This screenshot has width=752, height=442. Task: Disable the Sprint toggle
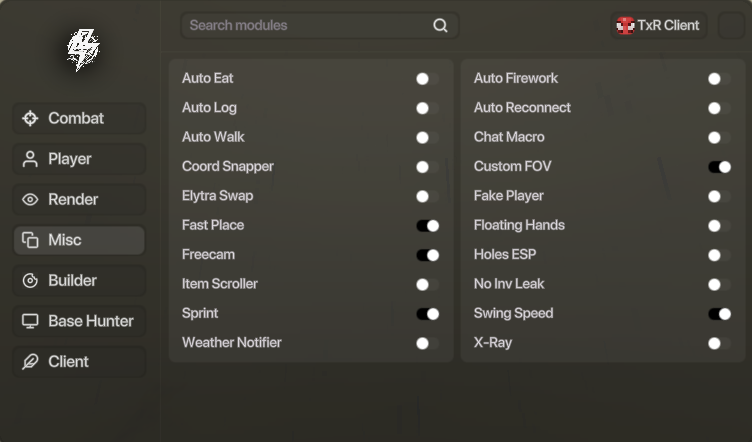pyautogui.click(x=428, y=314)
